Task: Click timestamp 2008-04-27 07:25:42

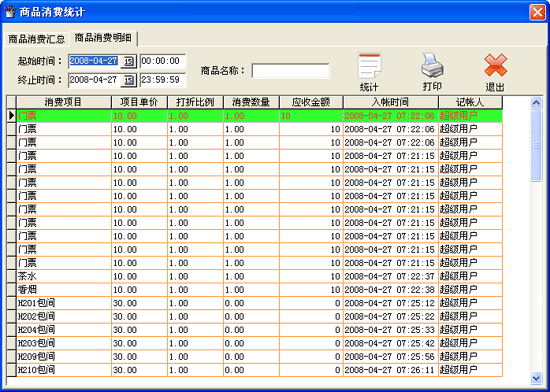Action: click(389, 343)
